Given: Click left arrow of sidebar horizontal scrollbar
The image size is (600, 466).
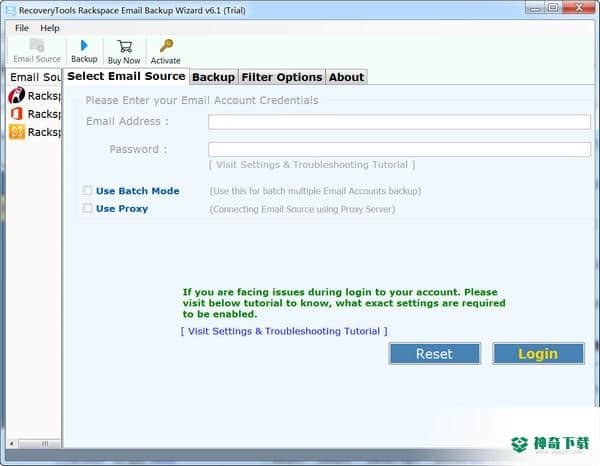Looking at the screenshot, I should pyautogui.click(x=12, y=443).
